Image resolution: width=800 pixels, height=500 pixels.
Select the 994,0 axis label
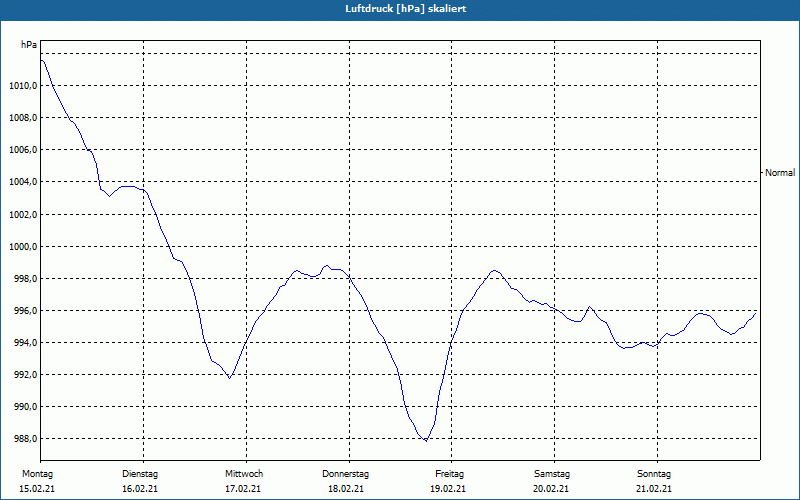pos(25,343)
